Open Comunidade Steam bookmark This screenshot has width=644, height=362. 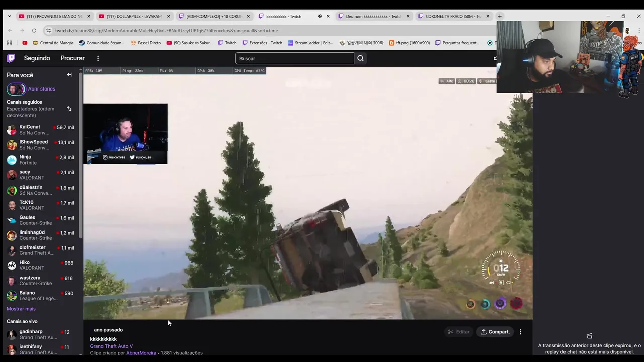pos(102,43)
